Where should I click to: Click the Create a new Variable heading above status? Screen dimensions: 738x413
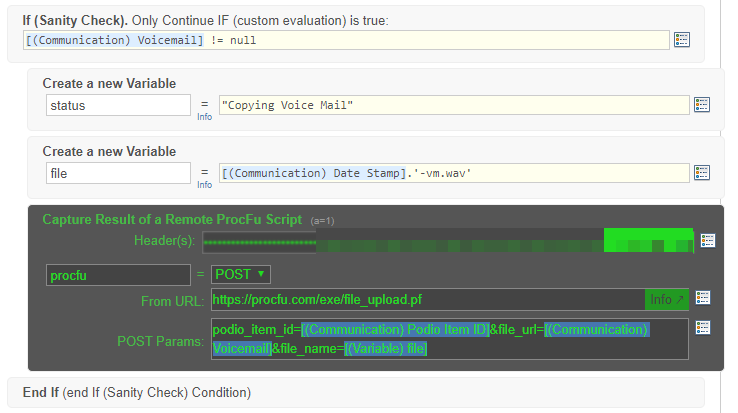tap(109, 83)
